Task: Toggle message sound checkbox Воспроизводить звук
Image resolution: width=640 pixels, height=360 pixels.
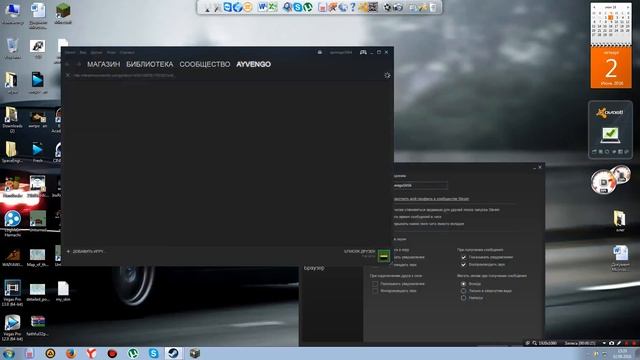Action: pos(463,264)
